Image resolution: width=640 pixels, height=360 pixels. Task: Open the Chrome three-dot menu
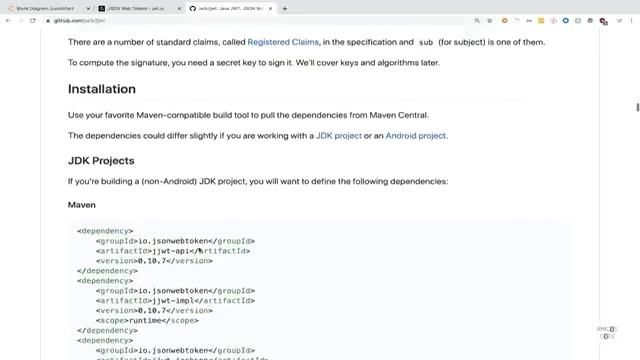(x=631, y=20)
